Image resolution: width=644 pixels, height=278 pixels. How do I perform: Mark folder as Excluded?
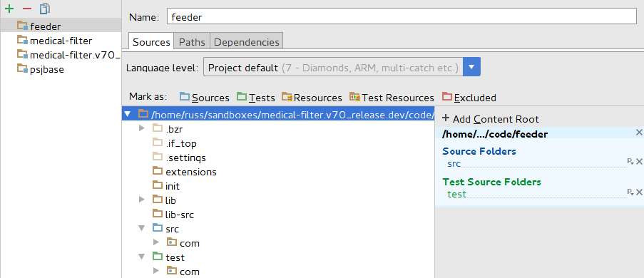469,98
